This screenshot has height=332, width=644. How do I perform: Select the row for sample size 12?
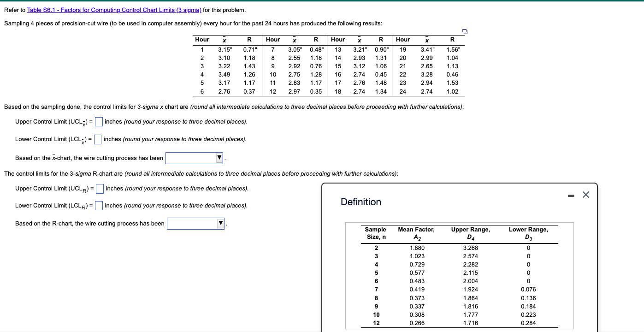[x=377, y=323]
